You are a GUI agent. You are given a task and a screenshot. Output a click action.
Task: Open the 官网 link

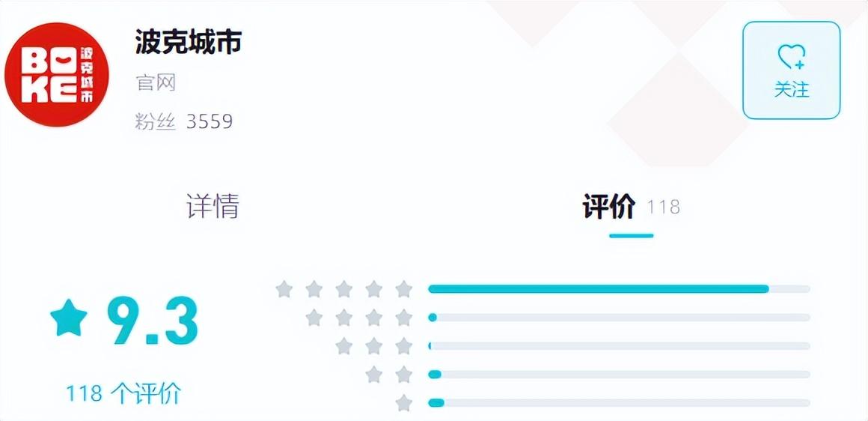[x=156, y=82]
